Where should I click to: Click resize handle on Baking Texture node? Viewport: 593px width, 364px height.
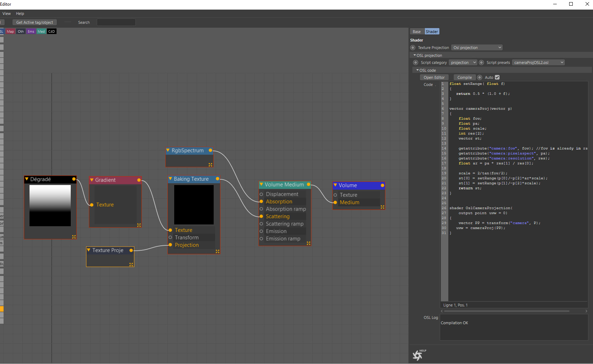218,251
